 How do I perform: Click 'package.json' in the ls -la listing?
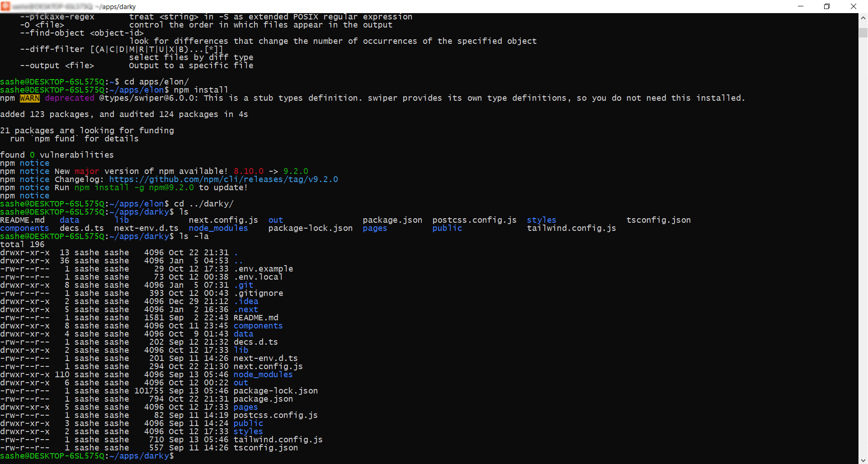263,399
